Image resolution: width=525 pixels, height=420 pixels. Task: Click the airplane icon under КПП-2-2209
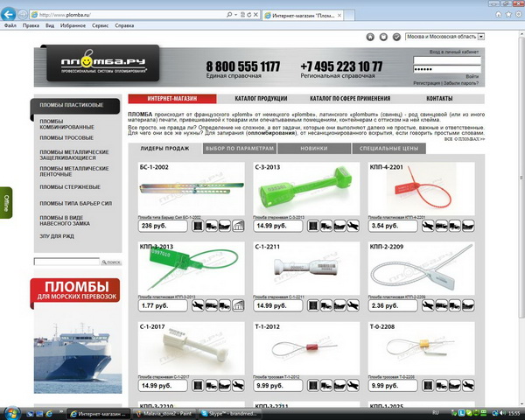[x=428, y=305]
